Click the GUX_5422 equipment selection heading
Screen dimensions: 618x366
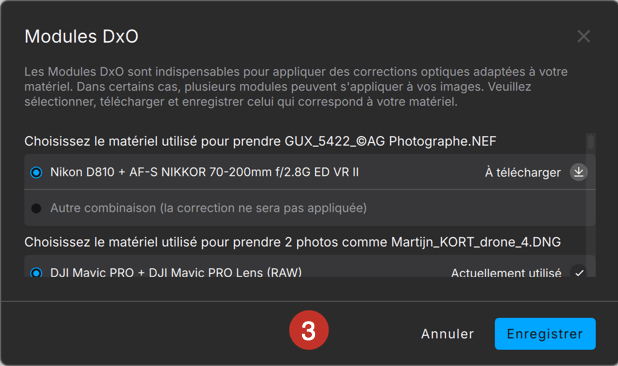point(260,141)
